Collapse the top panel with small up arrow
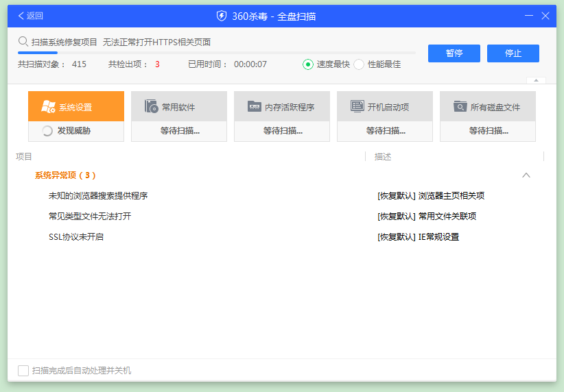 coord(536,80)
